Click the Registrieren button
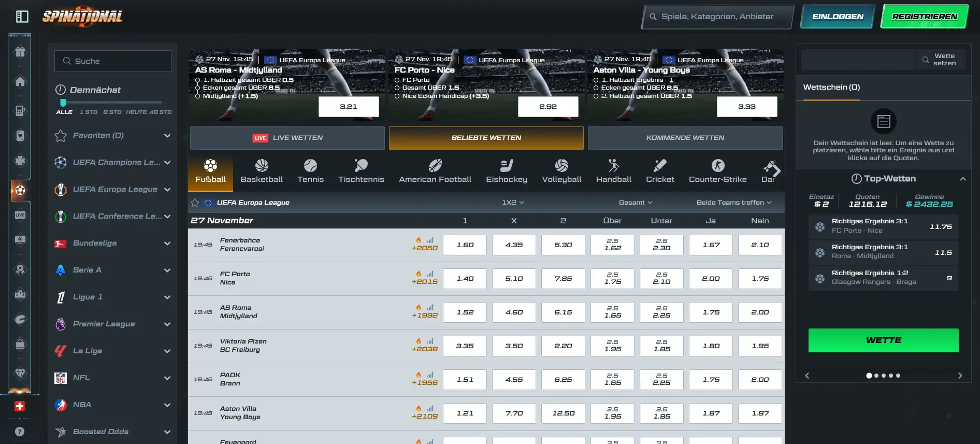The width and height of the screenshot is (980, 444). [925, 17]
